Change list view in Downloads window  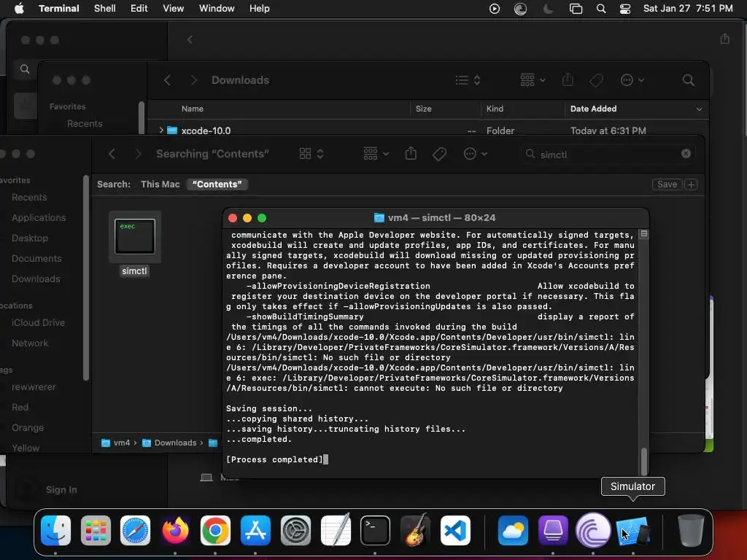pos(468,80)
